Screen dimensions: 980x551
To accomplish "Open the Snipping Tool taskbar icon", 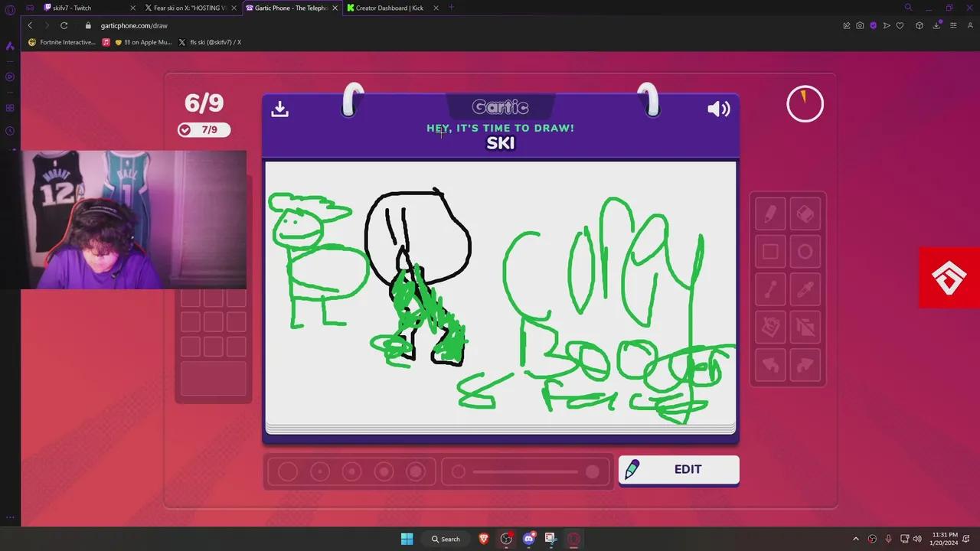I will coord(550,539).
